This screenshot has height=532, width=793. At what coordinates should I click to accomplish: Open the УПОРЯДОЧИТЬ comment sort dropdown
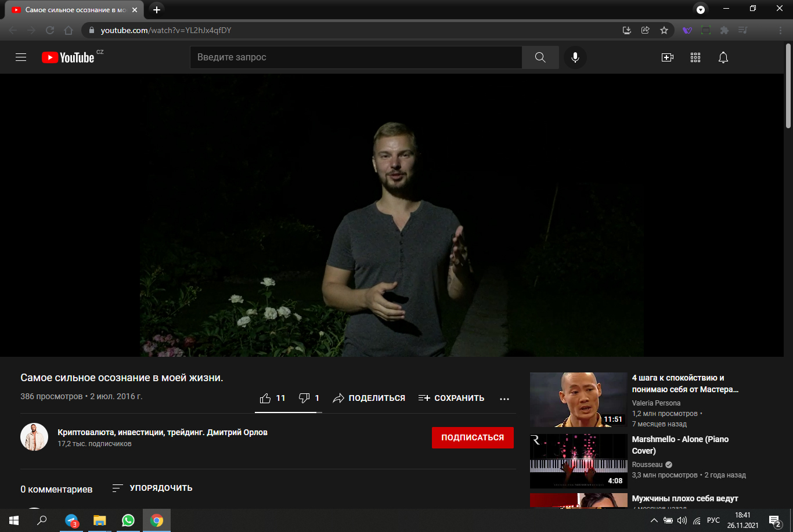coord(152,488)
